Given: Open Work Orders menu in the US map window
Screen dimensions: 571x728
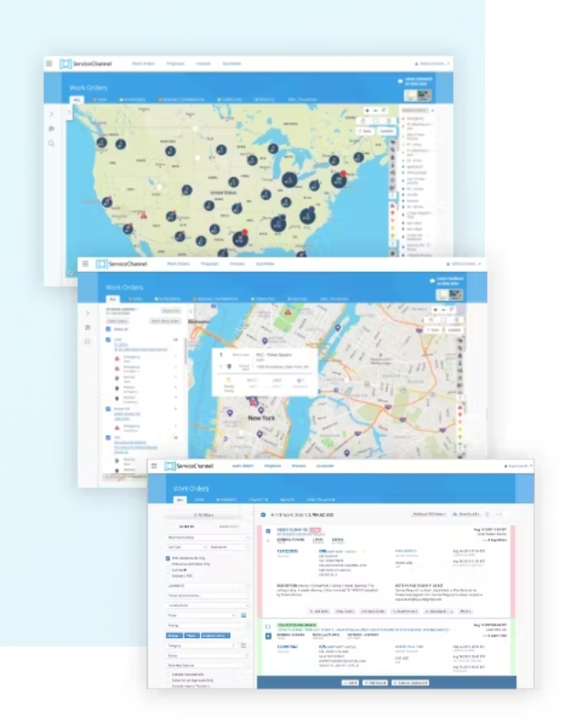Looking at the screenshot, I should [144, 64].
